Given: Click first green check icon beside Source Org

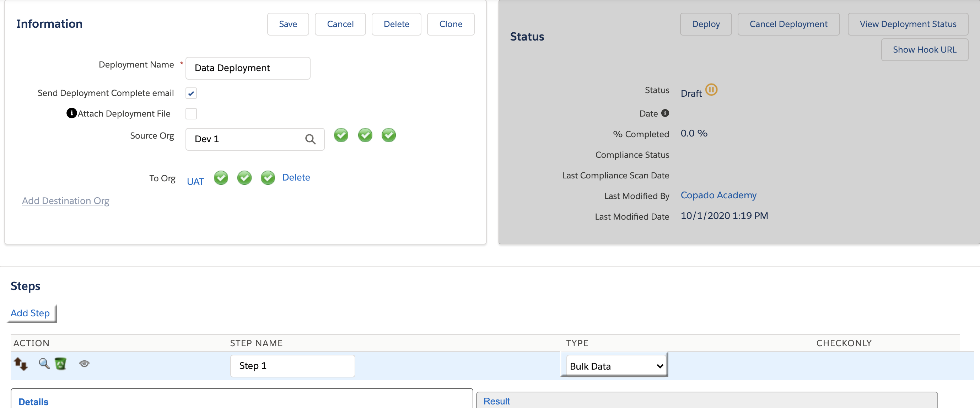Looking at the screenshot, I should [x=341, y=135].
